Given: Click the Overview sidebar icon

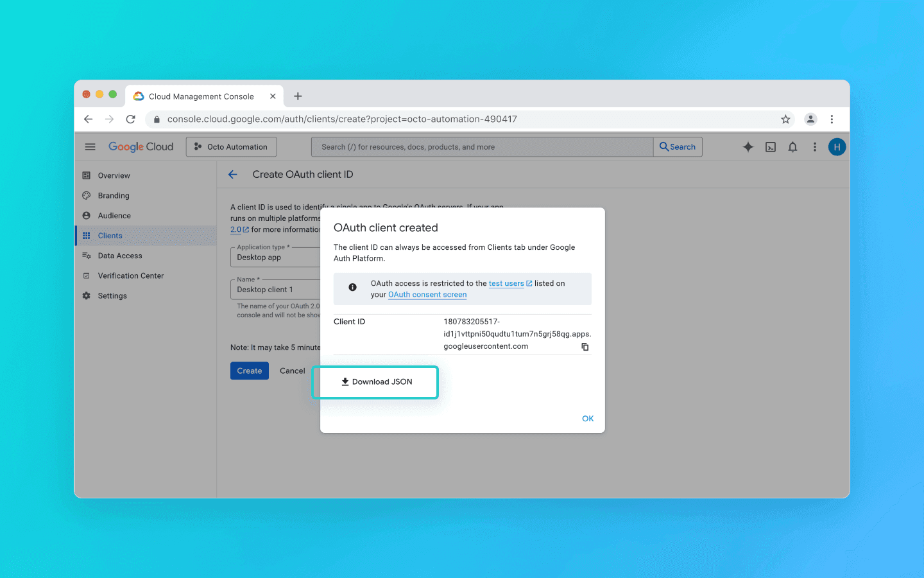Looking at the screenshot, I should [x=87, y=175].
